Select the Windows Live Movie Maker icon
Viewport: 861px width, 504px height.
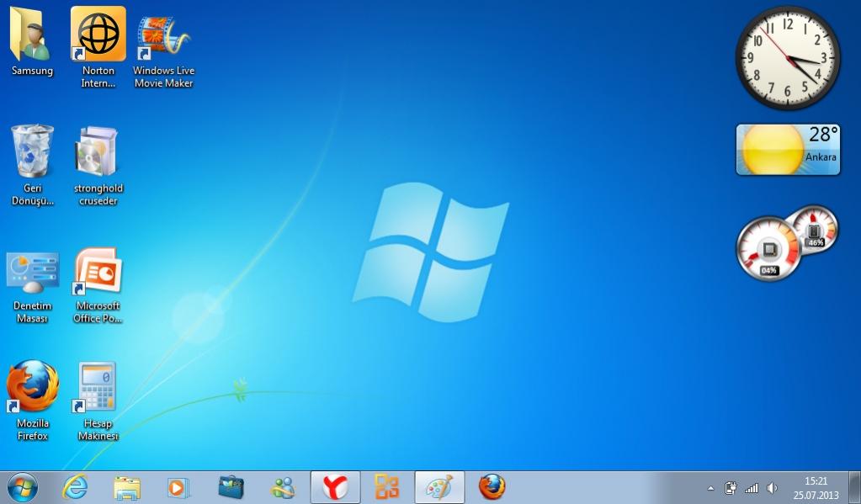click(x=163, y=38)
